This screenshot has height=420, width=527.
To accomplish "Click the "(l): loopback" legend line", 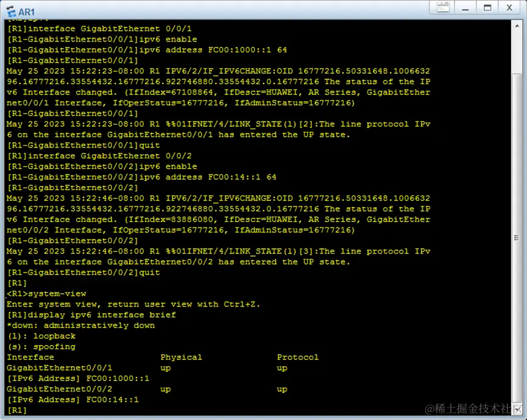I will 41,336.
